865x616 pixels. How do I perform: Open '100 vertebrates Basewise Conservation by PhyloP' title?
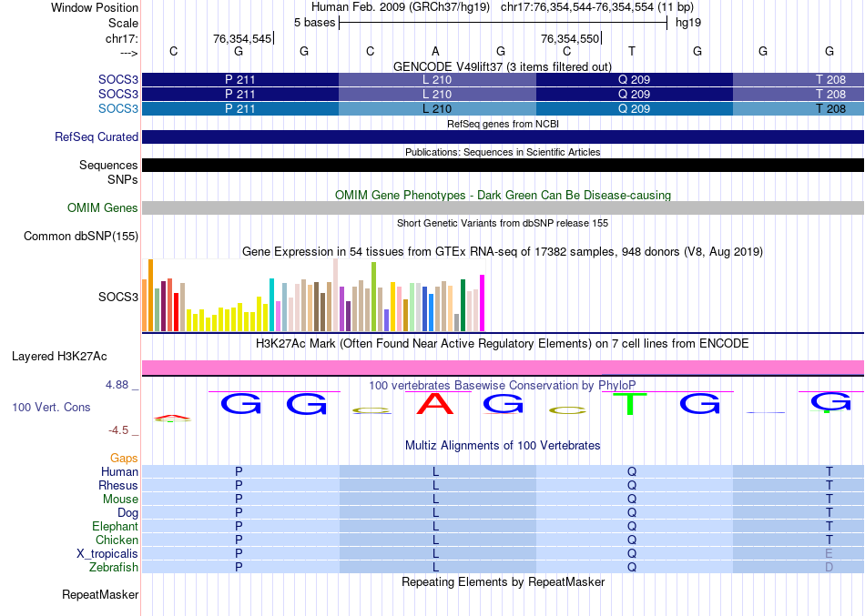[x=503, y=386]
